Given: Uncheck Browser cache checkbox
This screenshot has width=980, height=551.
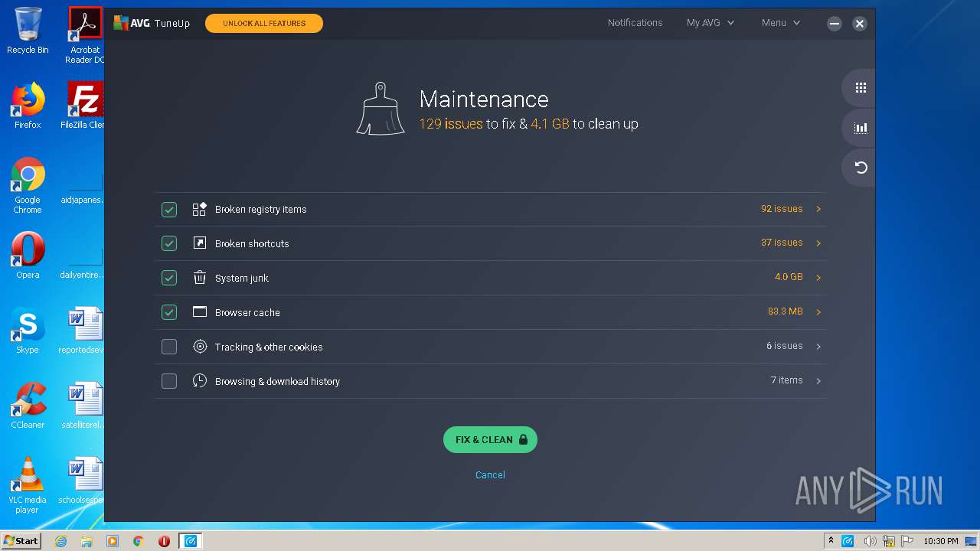Looking at the screenshot, I should point(169,312).
